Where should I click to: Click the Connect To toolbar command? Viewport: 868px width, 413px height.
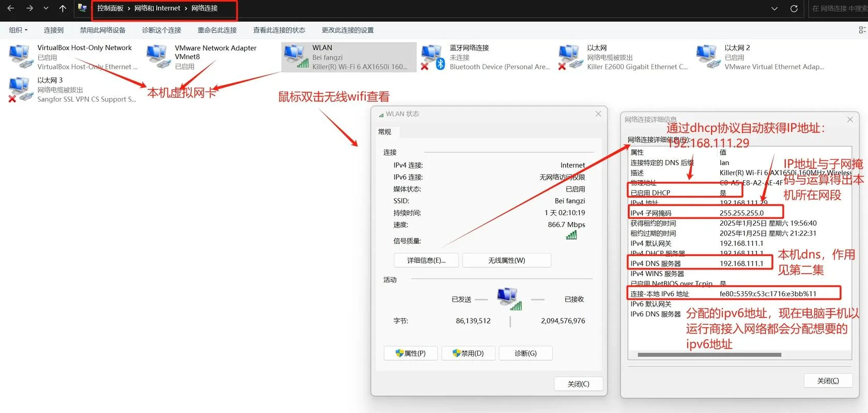(54, 30)
